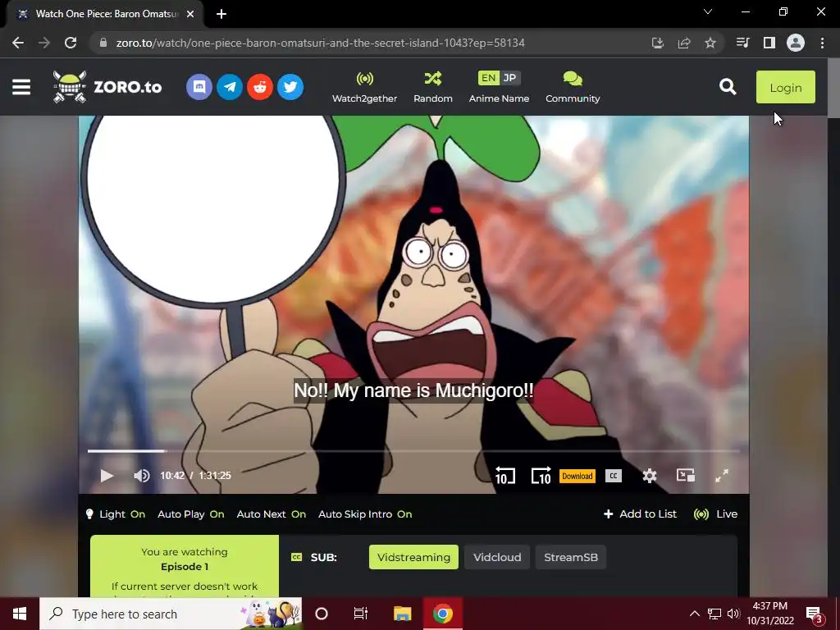
Task: Open the player settings gear
Action: (x=650, y=476)
